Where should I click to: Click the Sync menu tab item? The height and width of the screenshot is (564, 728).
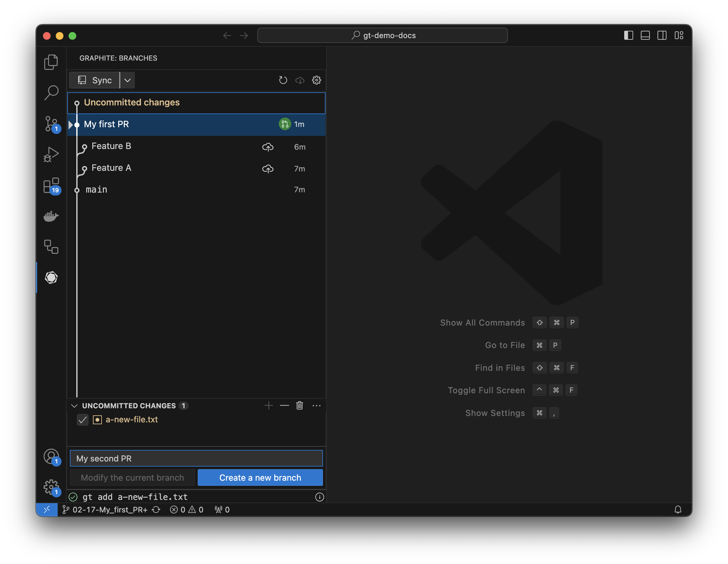tap(96, 80)
